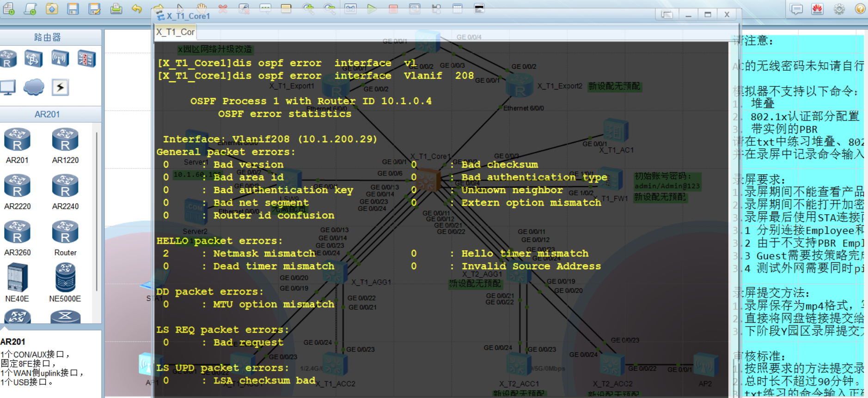The image size is (868, 398).
Task: Maximize the X_T1_Core1 terminal window
Action: [708, 15]
